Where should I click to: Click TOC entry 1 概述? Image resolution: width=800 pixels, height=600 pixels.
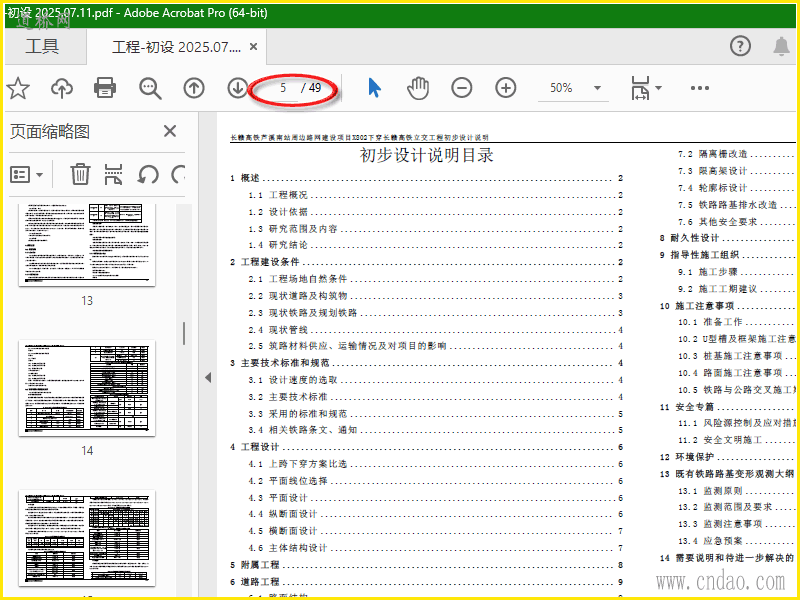click(x=427, y=178)
